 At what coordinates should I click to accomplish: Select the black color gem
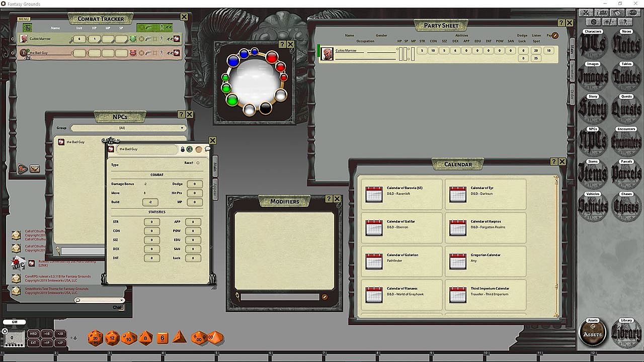[x=266, y=108]
